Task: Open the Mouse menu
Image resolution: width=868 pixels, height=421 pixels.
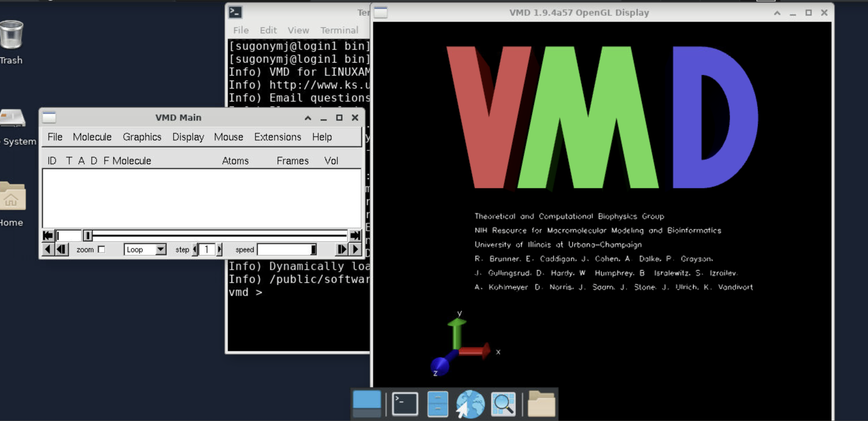Action: (229, 137)
